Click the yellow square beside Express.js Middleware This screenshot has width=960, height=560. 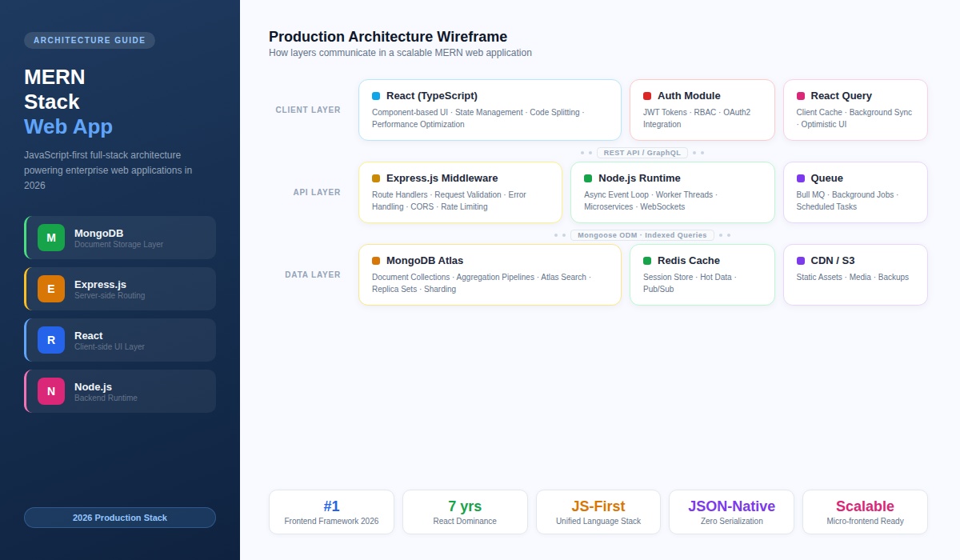coord(376,178)
